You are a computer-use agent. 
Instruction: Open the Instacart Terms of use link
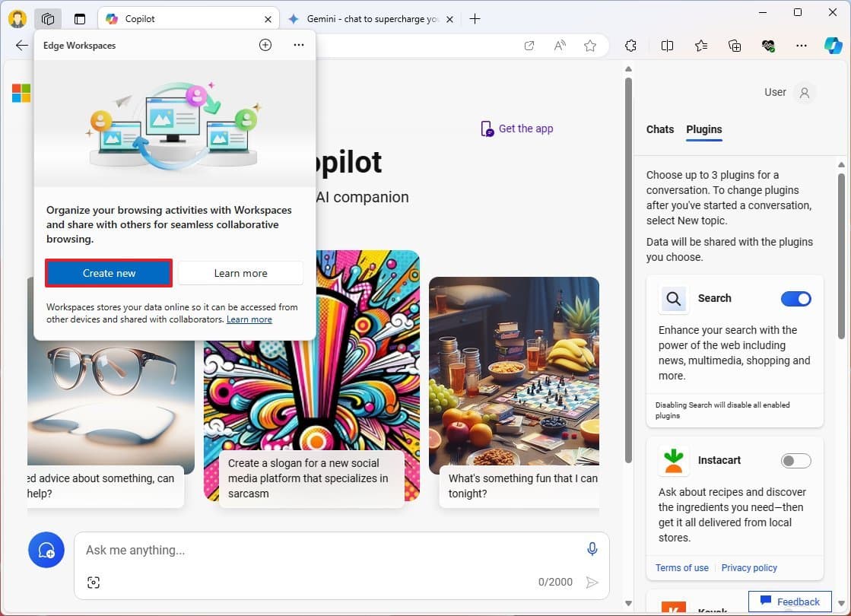pos(681,567)
